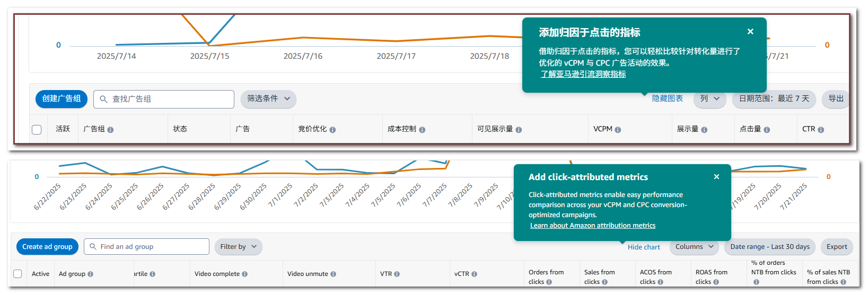The width and height of the screenshot is (868, 295).
Task: Click info icon beside 点击量 header
Action: [767, 130]
